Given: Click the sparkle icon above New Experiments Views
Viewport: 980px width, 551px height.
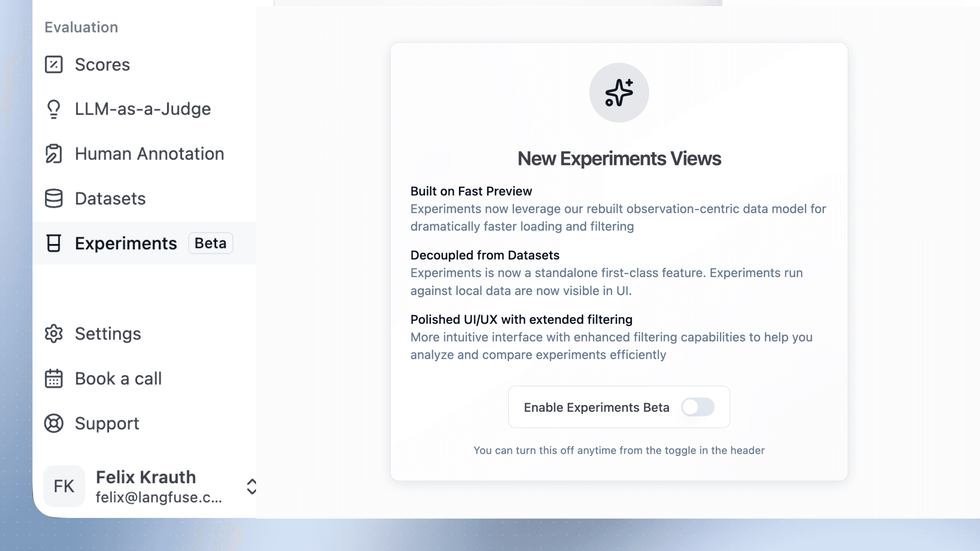Looking at the screenshot, I should [619, 92].
